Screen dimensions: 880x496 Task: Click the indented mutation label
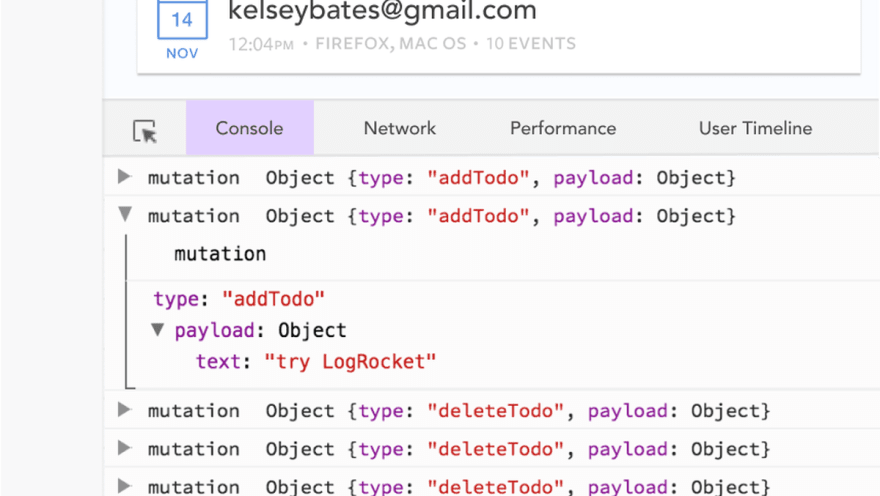coord(220,254)
